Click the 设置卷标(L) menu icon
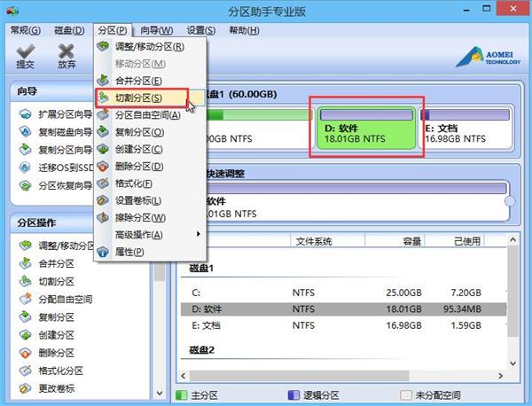This screenshot has height=406, width=532. (103, 200)
